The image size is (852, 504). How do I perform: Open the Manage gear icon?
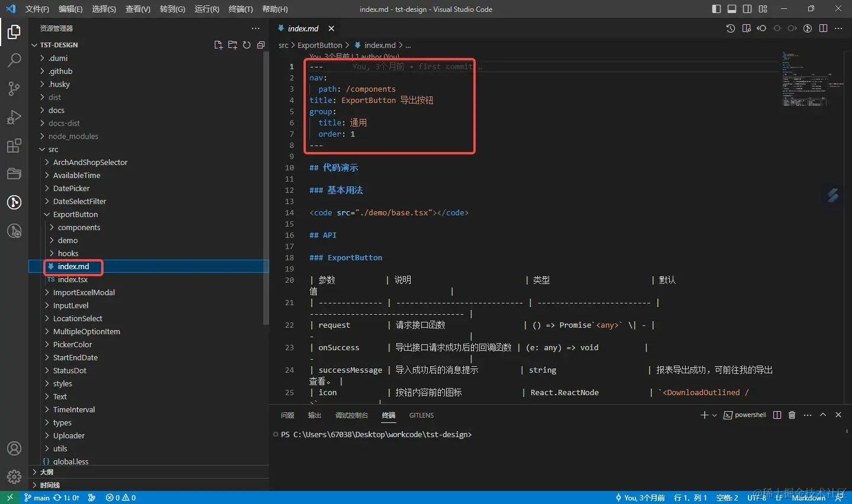click(14, 477)
